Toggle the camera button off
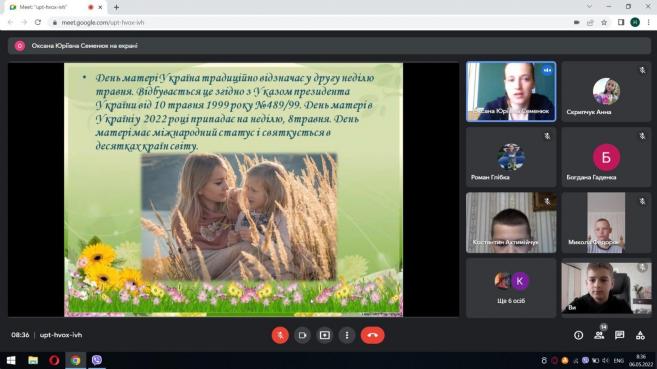Viewport: 657px width, 369px height. click(x=303, y=335)
